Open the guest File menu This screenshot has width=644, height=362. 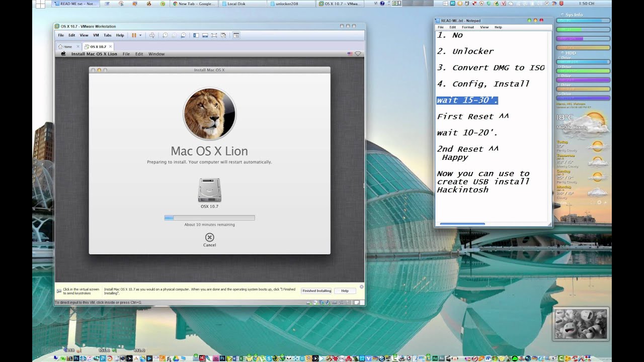tap(126, 54)
